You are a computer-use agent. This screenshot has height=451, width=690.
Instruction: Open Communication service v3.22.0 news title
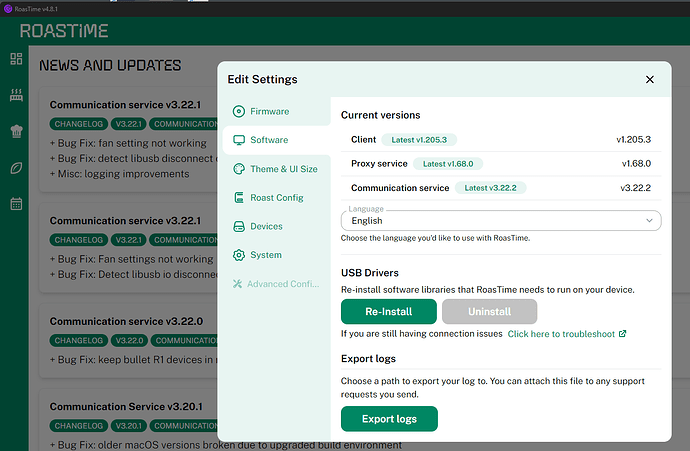[126, 322]
